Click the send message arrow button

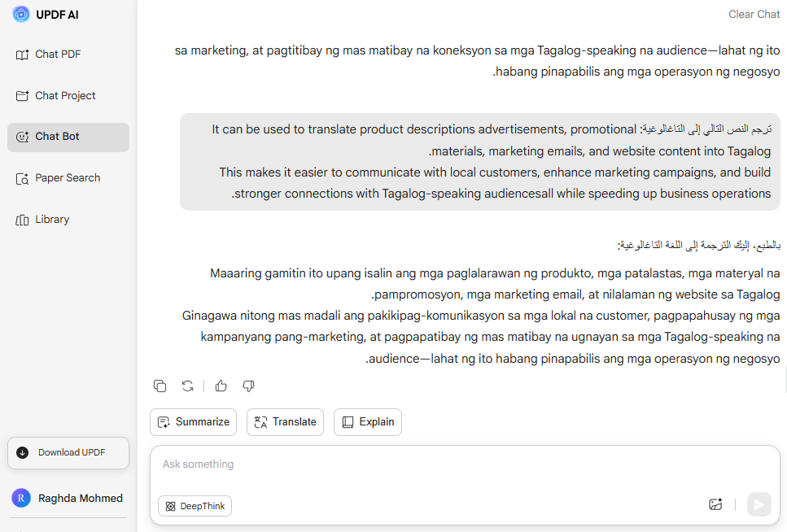point(759,504)
